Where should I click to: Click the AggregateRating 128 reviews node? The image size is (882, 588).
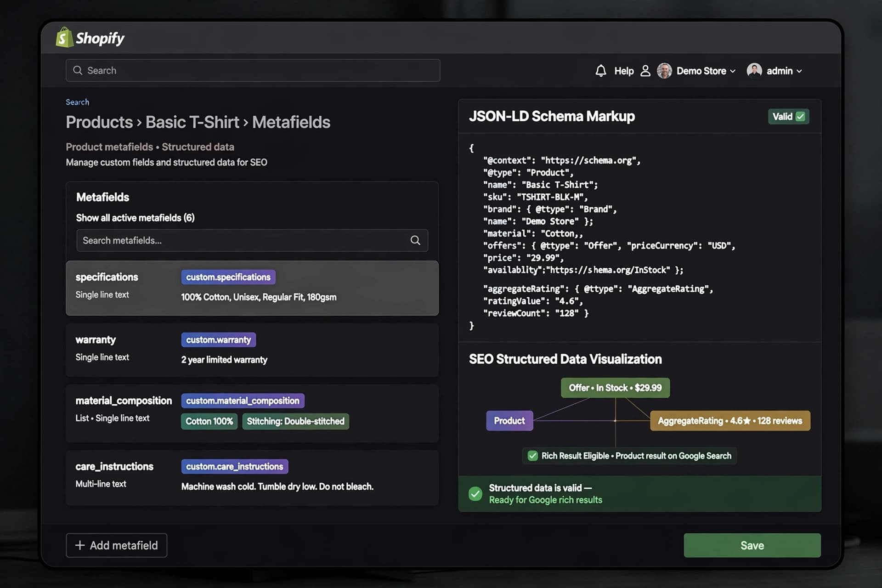pyautogui.click(x=730, y=420)
